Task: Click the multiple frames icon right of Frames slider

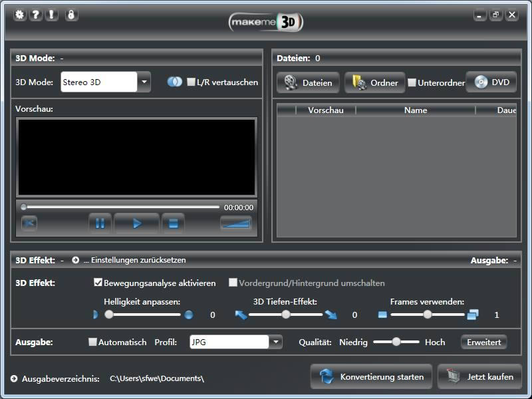Action: [473, 315]
